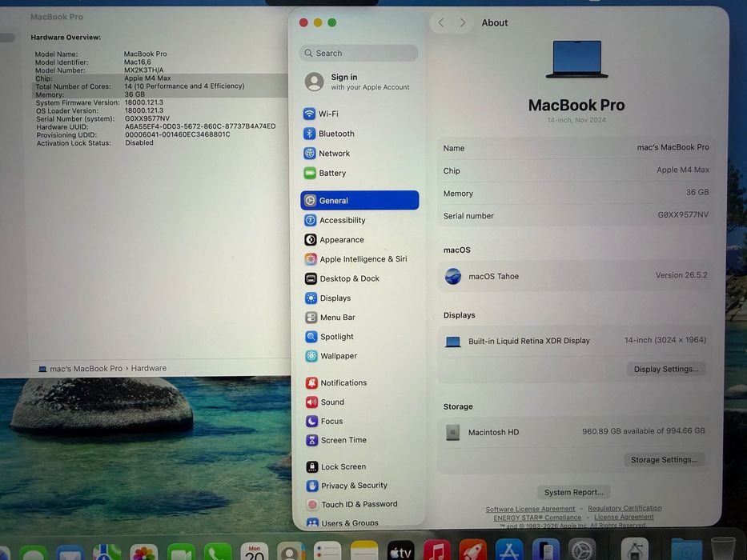Image resolution: width=747 pixels, height=560 pixels.
Task: Click the Serial number value in the About pane
Action: pyautogui.click(x=683, y=214)
